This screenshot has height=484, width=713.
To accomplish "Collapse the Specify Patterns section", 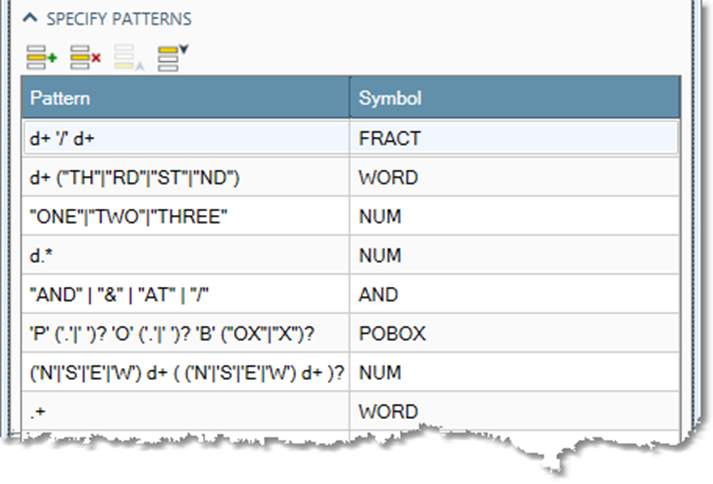I will [x=30, y=19].
